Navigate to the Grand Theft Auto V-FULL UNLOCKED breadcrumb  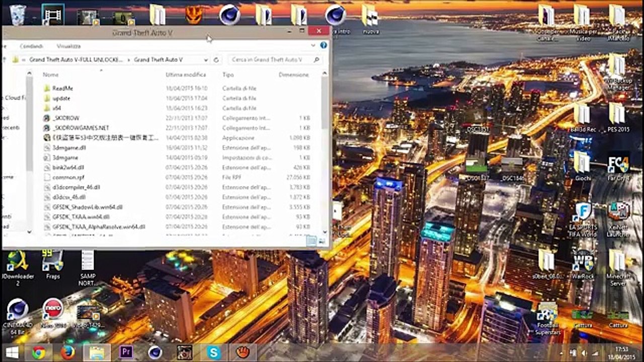[x=76, y=60]
